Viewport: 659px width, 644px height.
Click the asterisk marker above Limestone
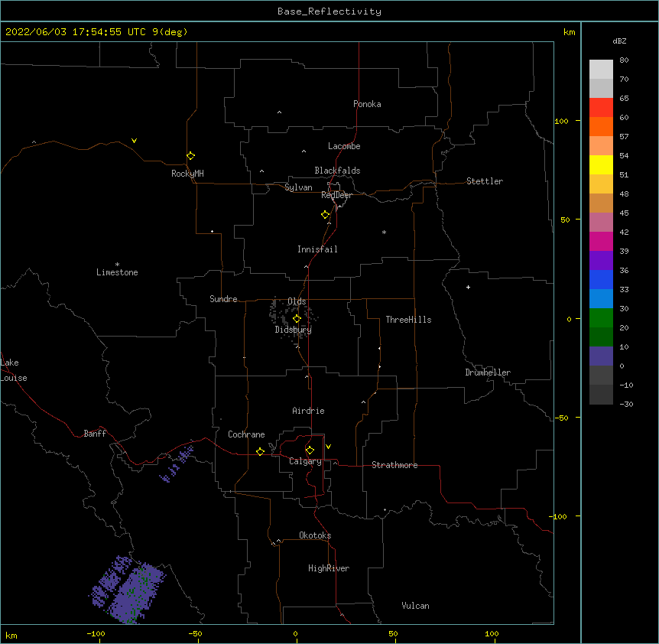117,265
